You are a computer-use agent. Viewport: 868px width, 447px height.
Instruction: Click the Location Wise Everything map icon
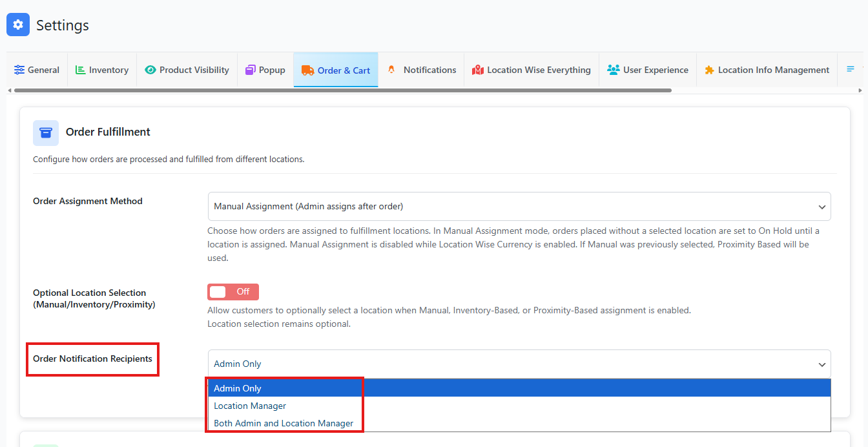tap(478, 70)
